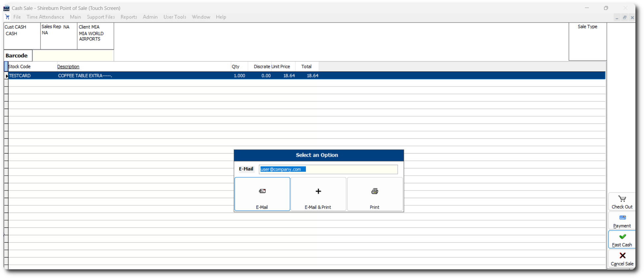Open Payment via the card icon

tap(622, 218)
